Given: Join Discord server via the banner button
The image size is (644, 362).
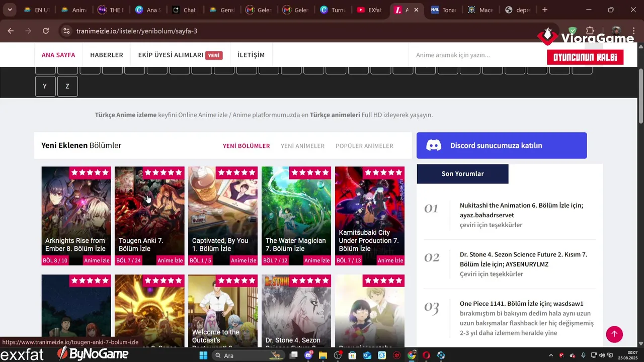Looking at the screenshot, I should 502,145.
